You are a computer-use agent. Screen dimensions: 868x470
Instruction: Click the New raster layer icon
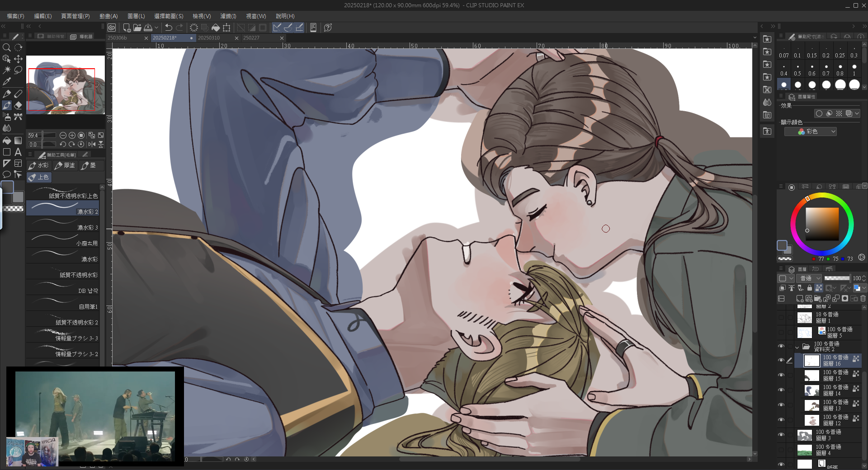[x=800, y=299]
